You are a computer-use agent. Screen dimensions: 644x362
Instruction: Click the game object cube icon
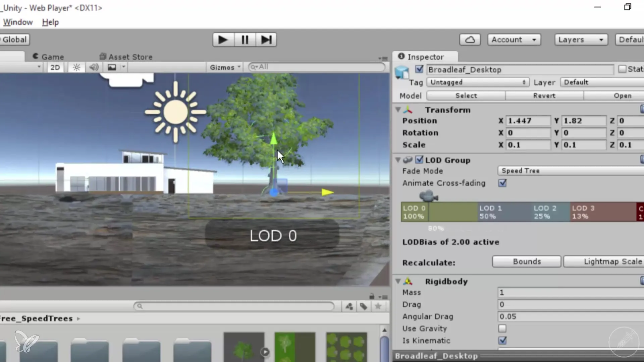click(402, 72)
